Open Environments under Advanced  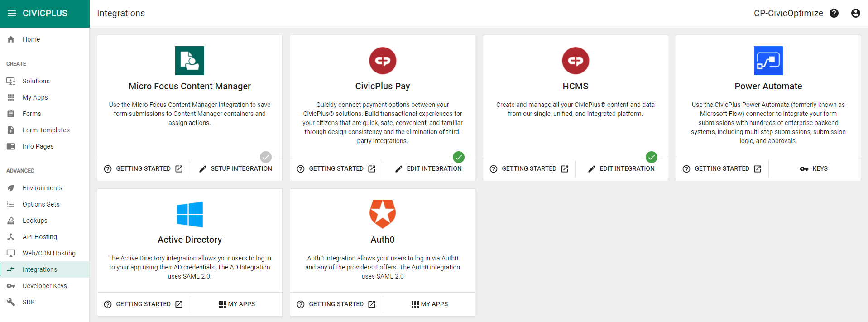(45, 188)
